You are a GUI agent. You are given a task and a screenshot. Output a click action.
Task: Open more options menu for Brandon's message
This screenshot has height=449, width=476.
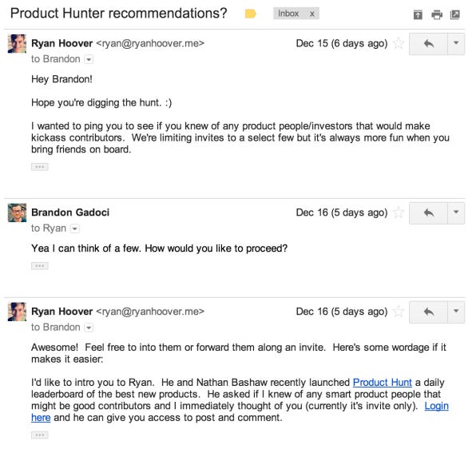[x=456, y=213]
